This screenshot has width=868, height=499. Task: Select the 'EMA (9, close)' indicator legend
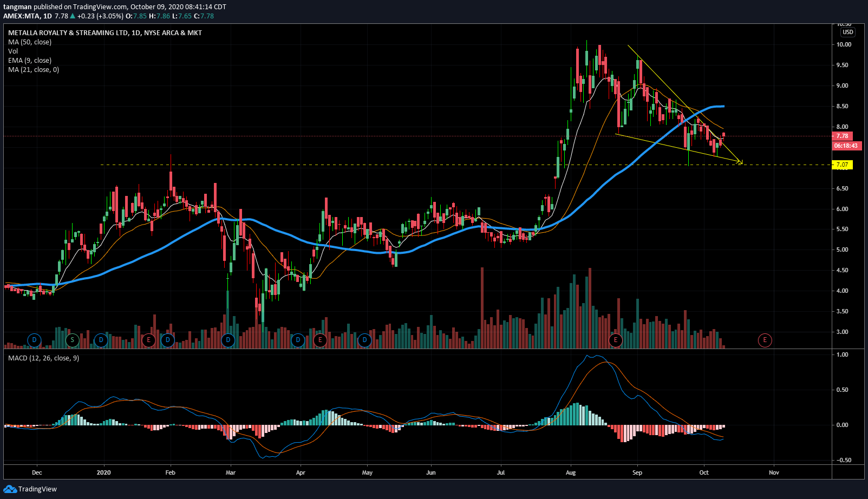[30, 61]
